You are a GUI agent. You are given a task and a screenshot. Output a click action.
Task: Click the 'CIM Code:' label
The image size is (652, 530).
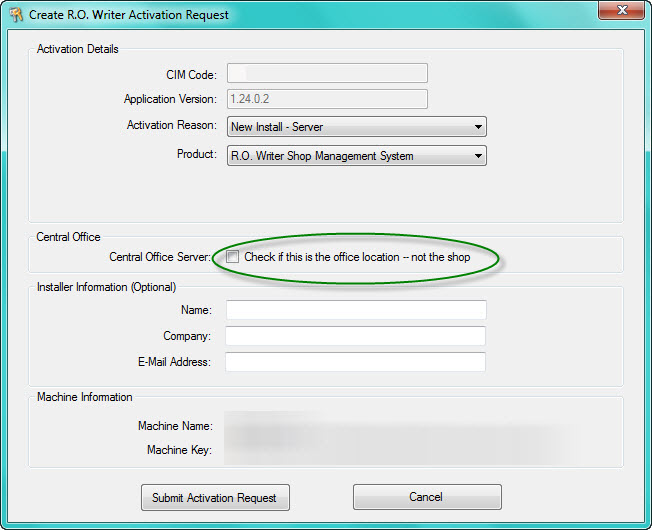[192, 75]
